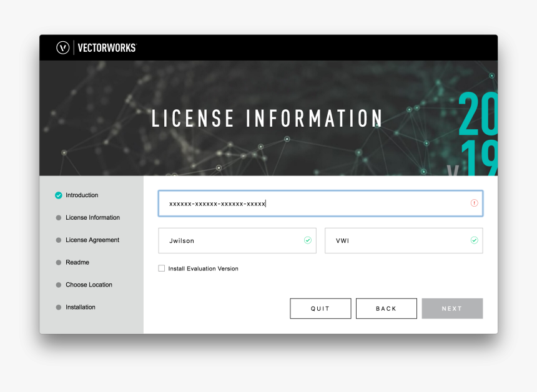Select the Installation step bullet

pyautogui.click(x=59, y=307)
